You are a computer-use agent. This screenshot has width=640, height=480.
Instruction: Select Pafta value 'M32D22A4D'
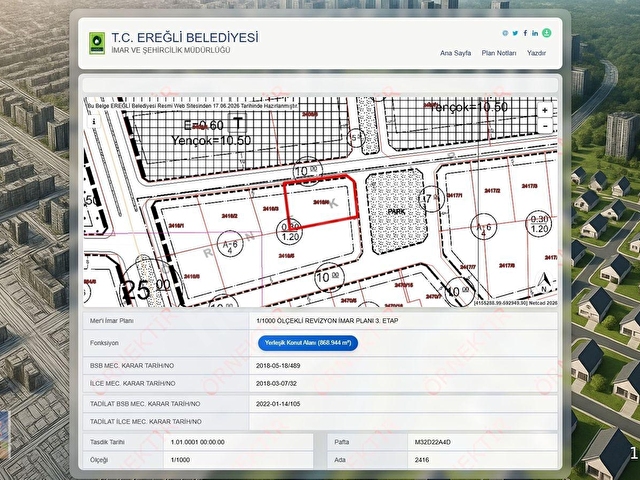[432, 442]
